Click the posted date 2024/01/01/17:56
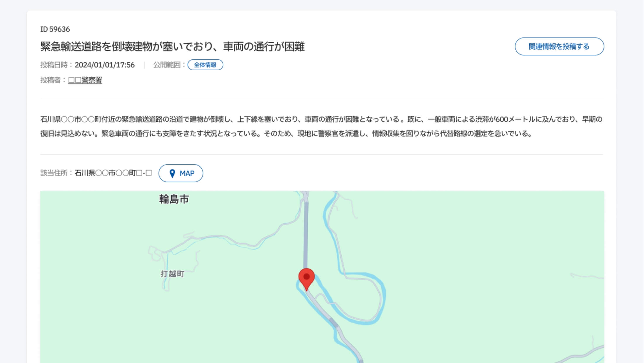 pyautogui.click(x=105, y=65)
